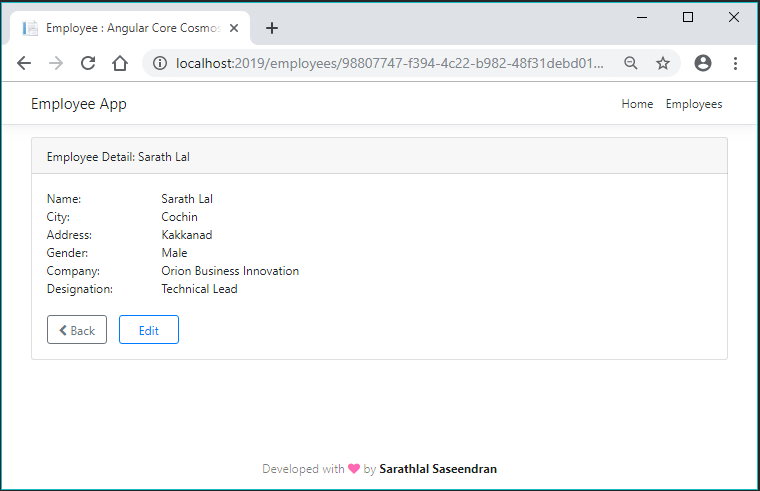Open the Employees navigation link
The width and height of the screenshot is (760, 491).
[694, 104]
